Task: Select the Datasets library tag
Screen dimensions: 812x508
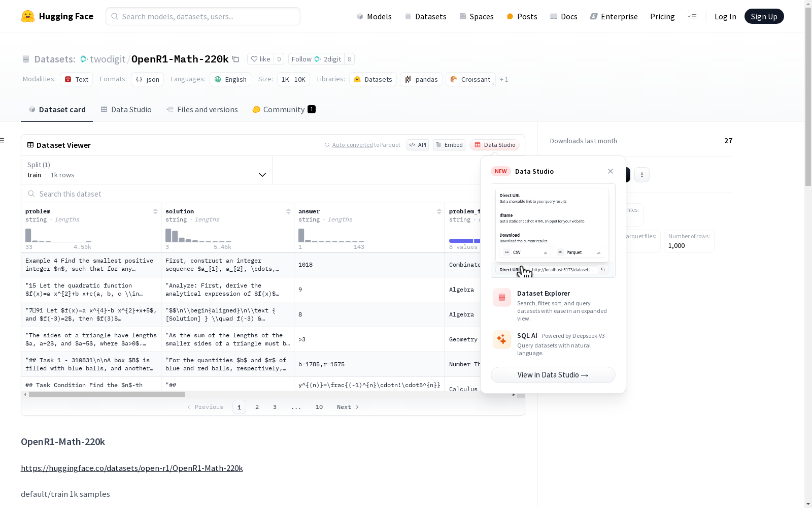Action: (x=373, y=79)
